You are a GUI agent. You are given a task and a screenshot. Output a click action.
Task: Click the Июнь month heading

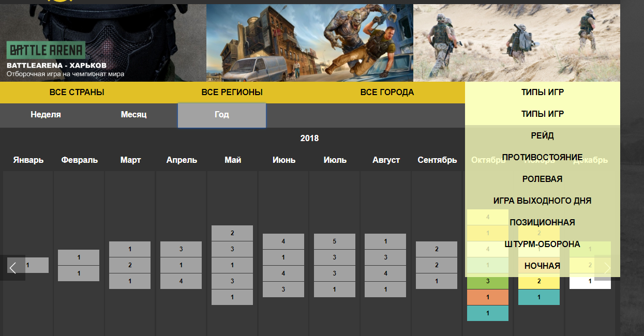click(x=284, y=160)
